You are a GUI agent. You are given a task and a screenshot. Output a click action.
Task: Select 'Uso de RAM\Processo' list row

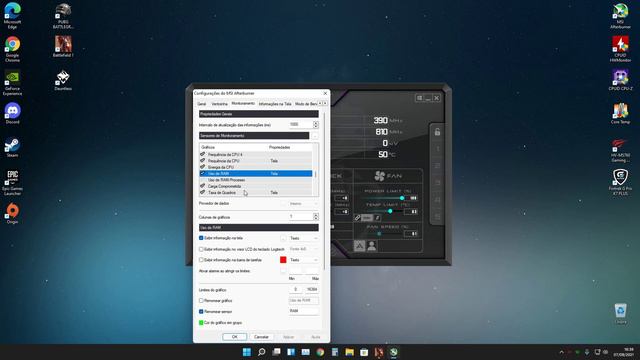[x=256, y=180]
